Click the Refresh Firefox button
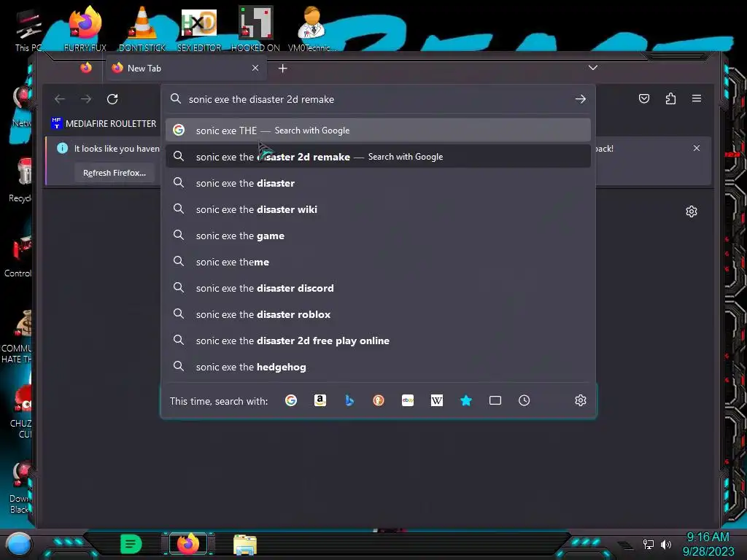This screenshot has height=560, width=747. point(115,173)
